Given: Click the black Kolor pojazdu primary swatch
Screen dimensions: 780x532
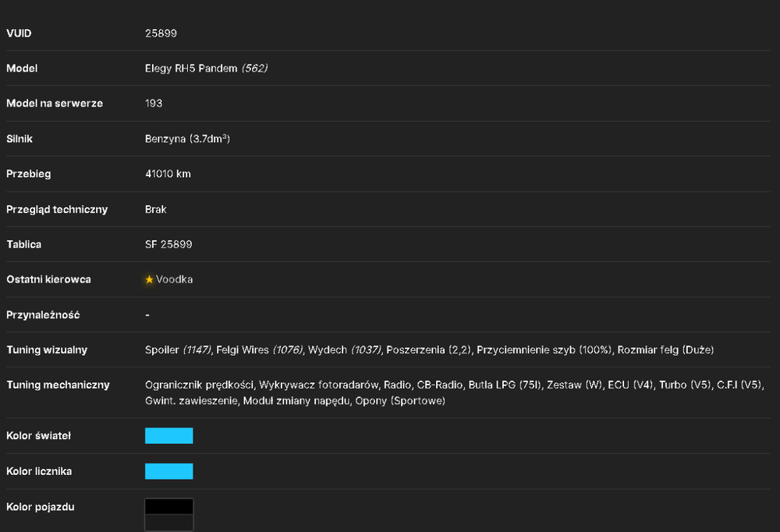Looking at the screenshot, I should 169,506.
